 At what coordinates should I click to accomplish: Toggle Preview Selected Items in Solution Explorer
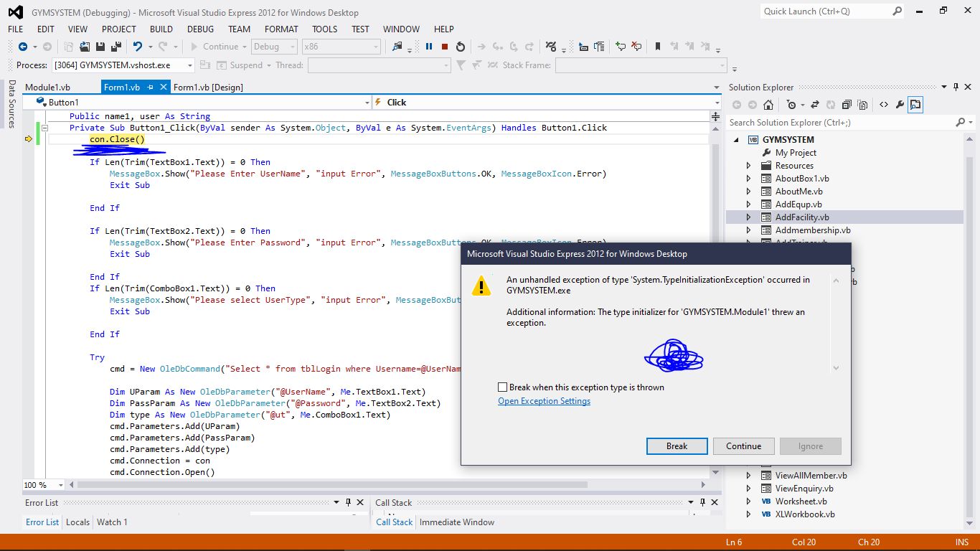915,105
